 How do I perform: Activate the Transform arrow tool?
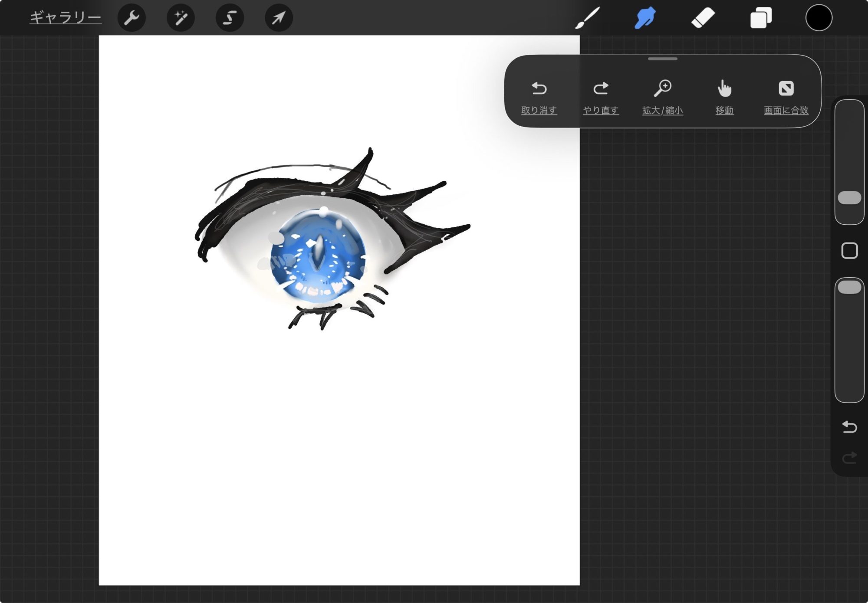coord(279,18)
